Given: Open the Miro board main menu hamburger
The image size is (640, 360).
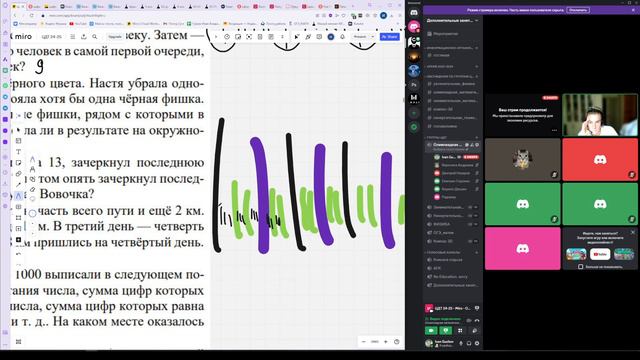Looking at the screenshot, I should click(x=73, y=37).
